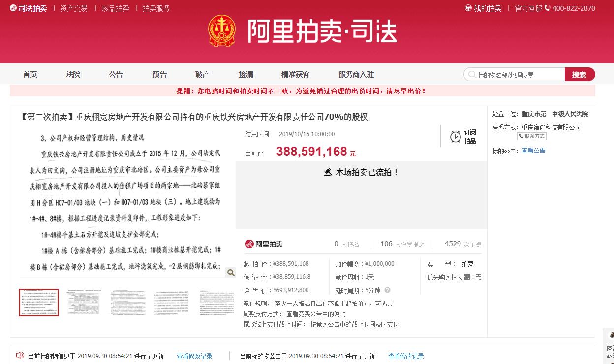The image size is (614, 364).
Task: Select the first selected document thumbnail
Action: tap(39, 303)
